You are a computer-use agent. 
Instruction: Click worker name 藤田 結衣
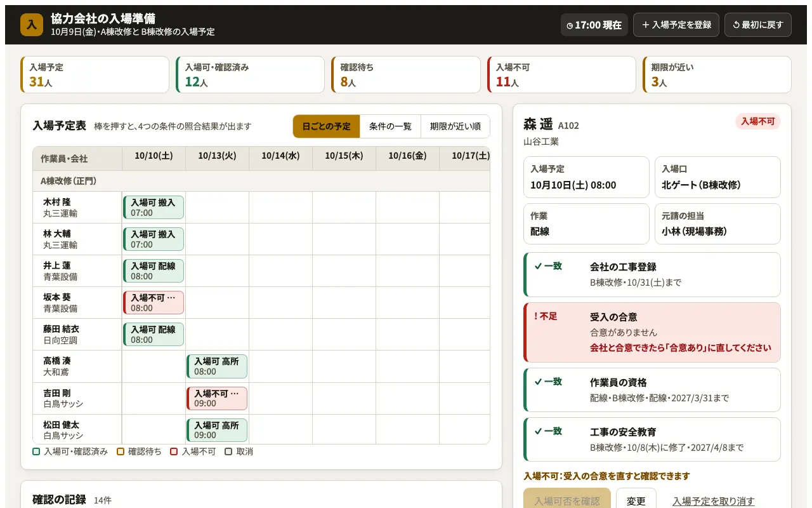point(62,330)
